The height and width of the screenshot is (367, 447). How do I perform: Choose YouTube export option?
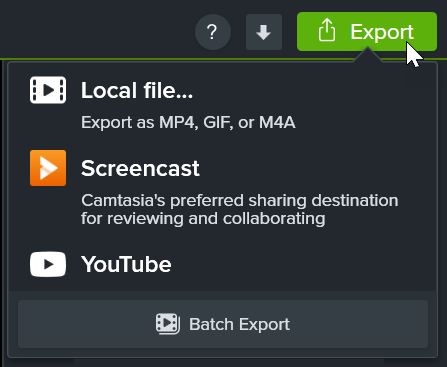126,264
